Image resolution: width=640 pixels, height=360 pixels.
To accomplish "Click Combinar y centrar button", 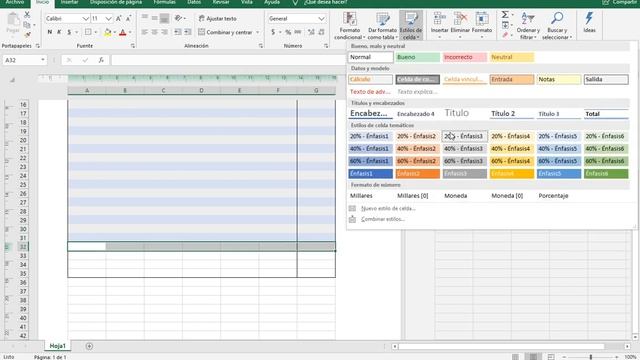I will pyautogui.click(x=225, y=32).
